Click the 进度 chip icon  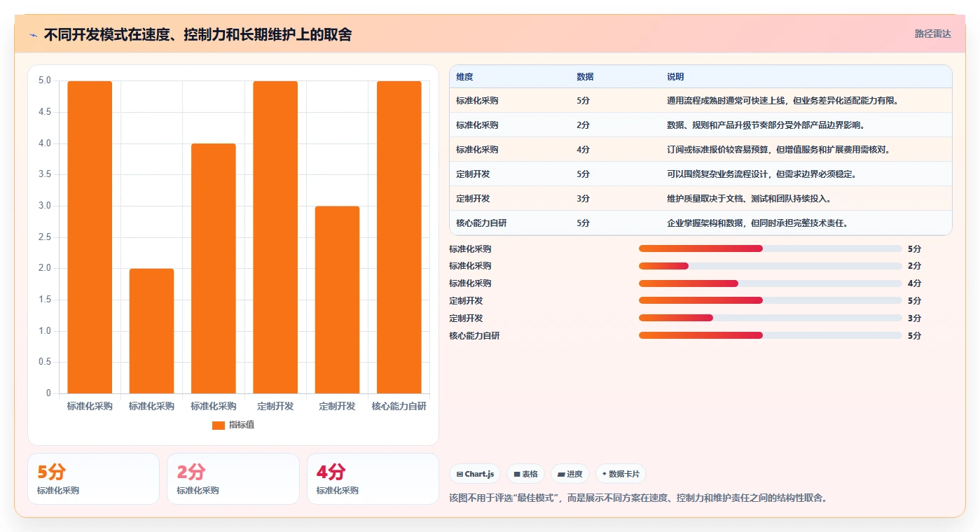coord(561,474)
